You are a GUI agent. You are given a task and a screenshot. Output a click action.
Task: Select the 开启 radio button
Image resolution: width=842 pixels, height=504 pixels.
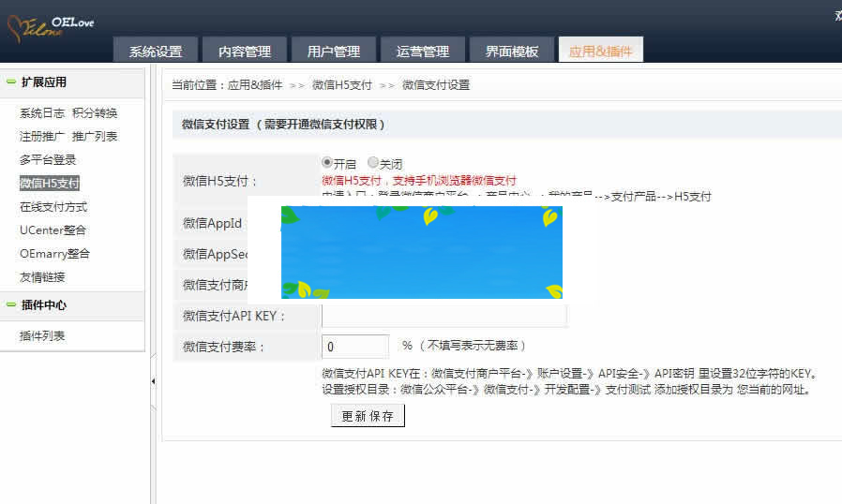(x=327, y=162)
